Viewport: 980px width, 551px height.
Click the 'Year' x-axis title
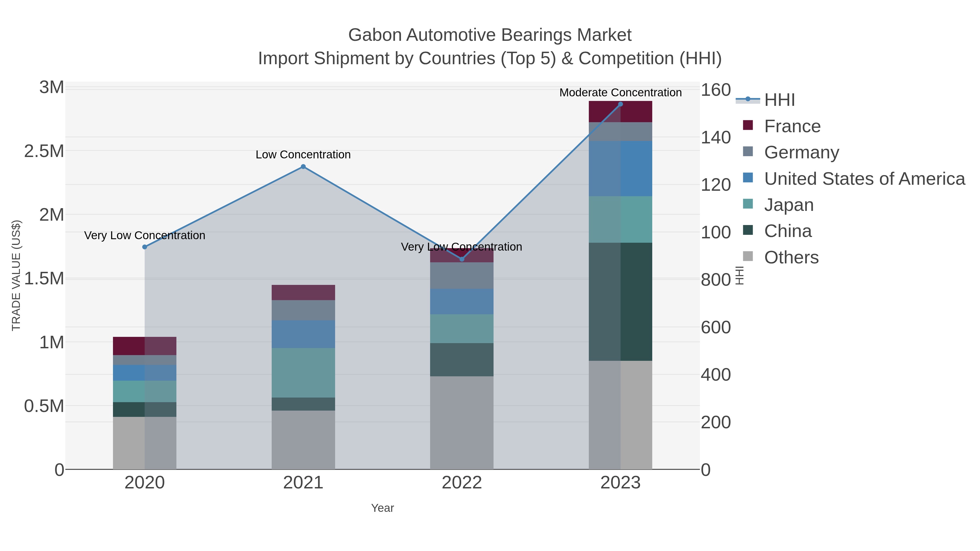pyautogui.click(x=382, y=508)
